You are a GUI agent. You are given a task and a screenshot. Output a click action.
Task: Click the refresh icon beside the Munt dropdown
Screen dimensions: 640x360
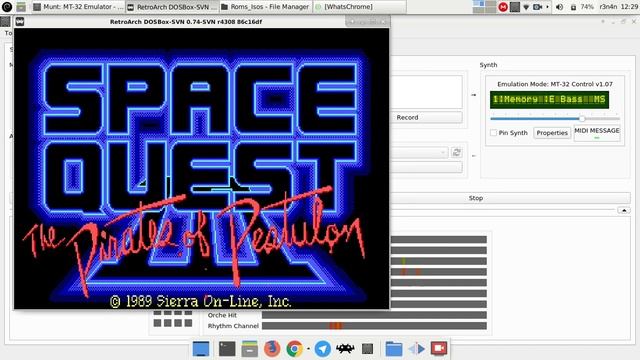pyautogui.click(x=456, y=153)
